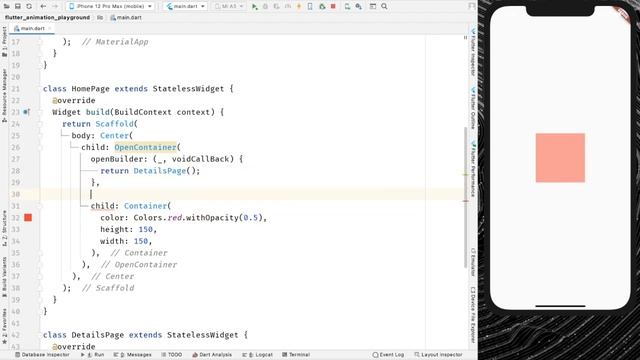Open the iPhone 12 Pro Max device selector
The image size is (640, 360).
pyautogui.click(x=110, y=6)
